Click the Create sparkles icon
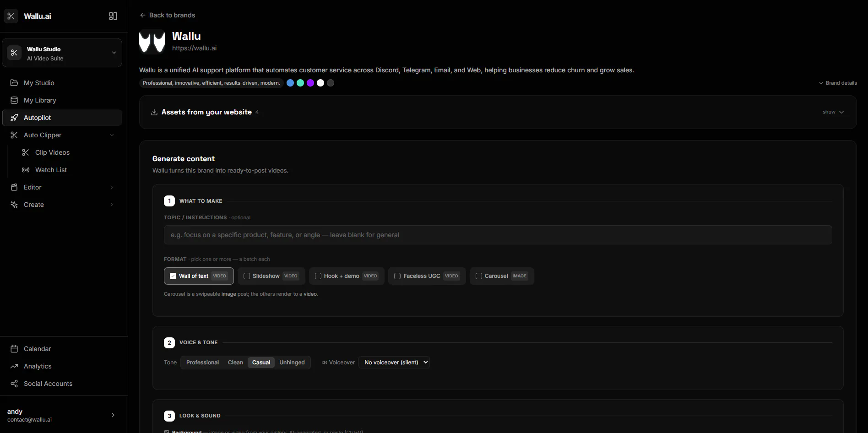868x433 pixels. tap(14, 205)
